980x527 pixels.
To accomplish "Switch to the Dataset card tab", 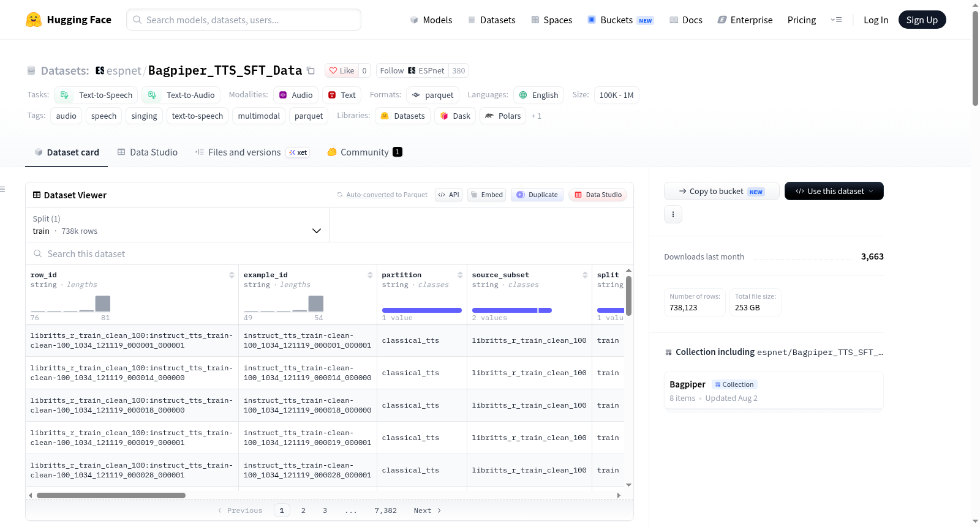I will tap(67, 152).
